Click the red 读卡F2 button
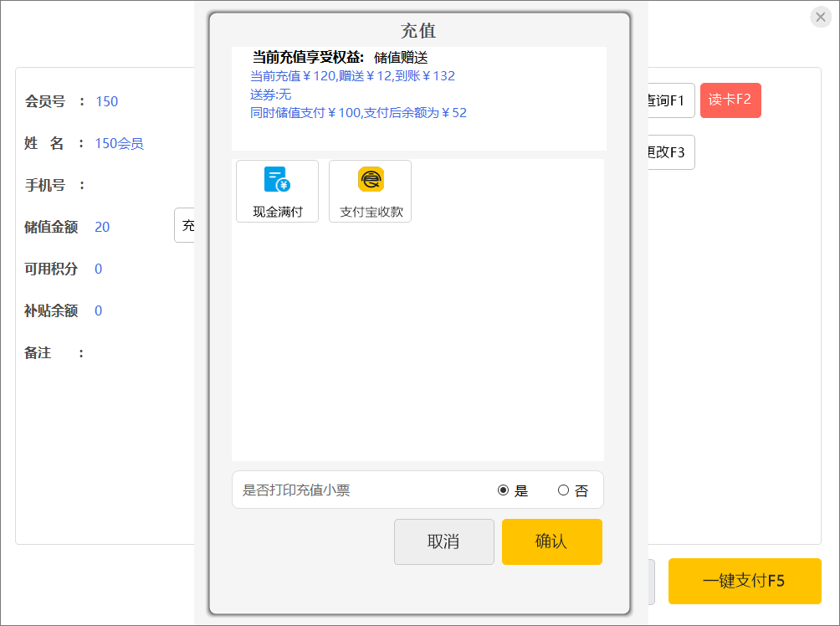The image size is (840, 626). [x=730, y=100]
